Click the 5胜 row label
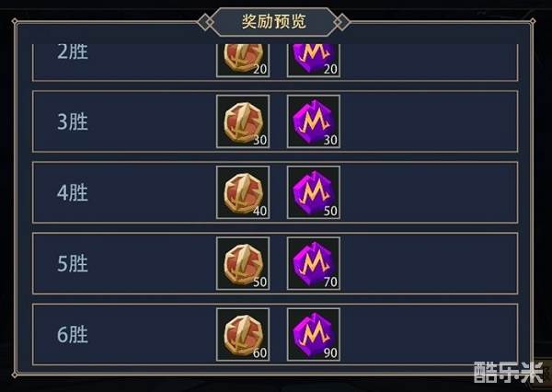This screenshot has width=552, height=392. [x=73, y=263]
